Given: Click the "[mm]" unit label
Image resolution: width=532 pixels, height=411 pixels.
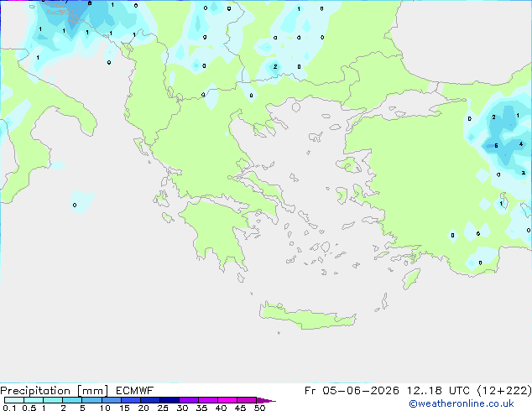Looking at the screenshot, I should coord(92,391).
